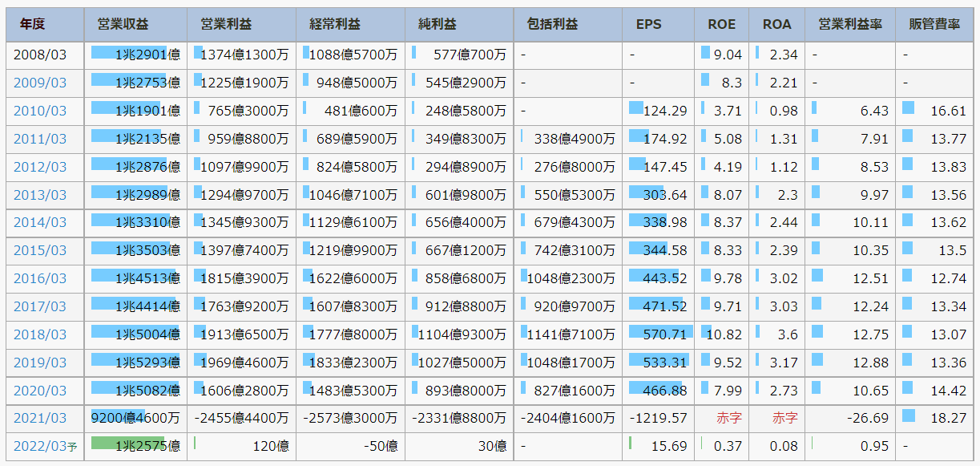
Task: Select net profit cell 1104億9300万
Action: (459, 334)
